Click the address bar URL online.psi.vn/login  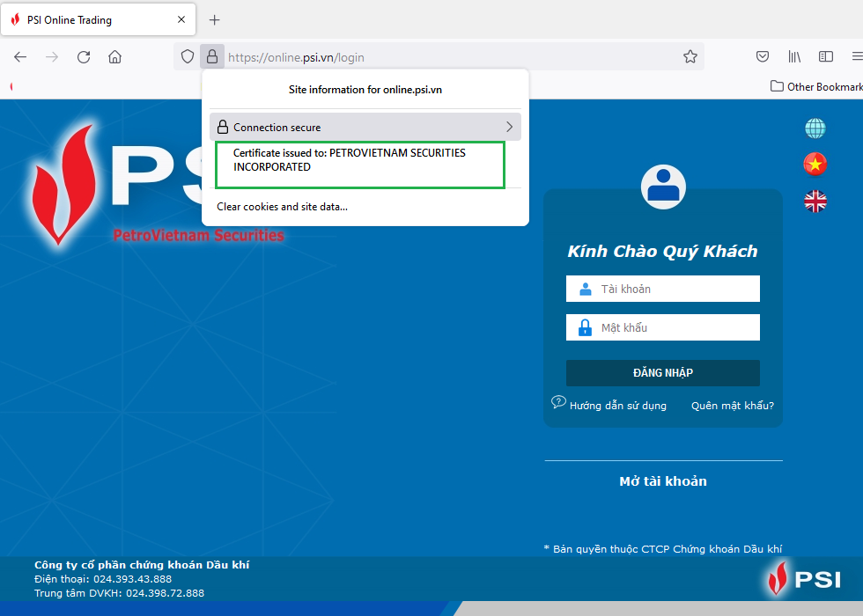[x=296, y=58]
